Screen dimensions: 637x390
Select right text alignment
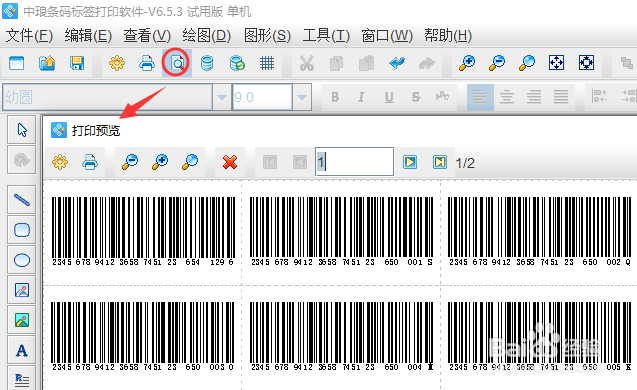[534, 97]
